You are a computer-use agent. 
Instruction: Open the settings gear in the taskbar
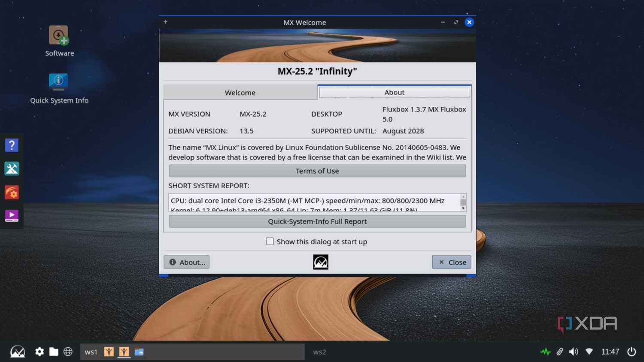(x=39, y=352)
